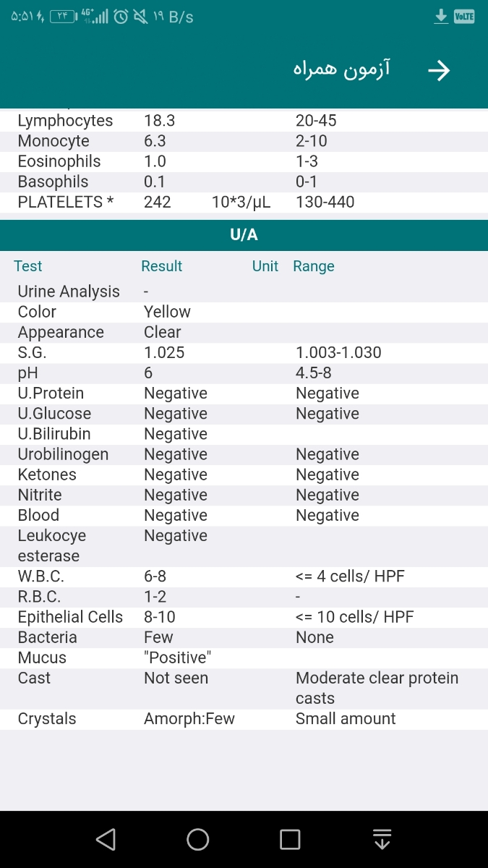Image resolution: width=488 pixels, height=868 pixels.
Task: Tap the hide navigation bar arrow icon
Action: [x=382, y=839]
